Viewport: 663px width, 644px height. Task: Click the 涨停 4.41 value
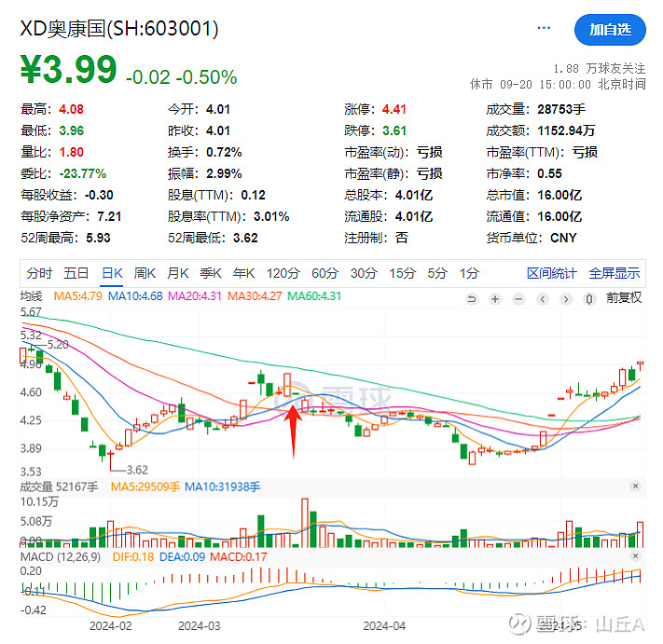pos(394,109)
